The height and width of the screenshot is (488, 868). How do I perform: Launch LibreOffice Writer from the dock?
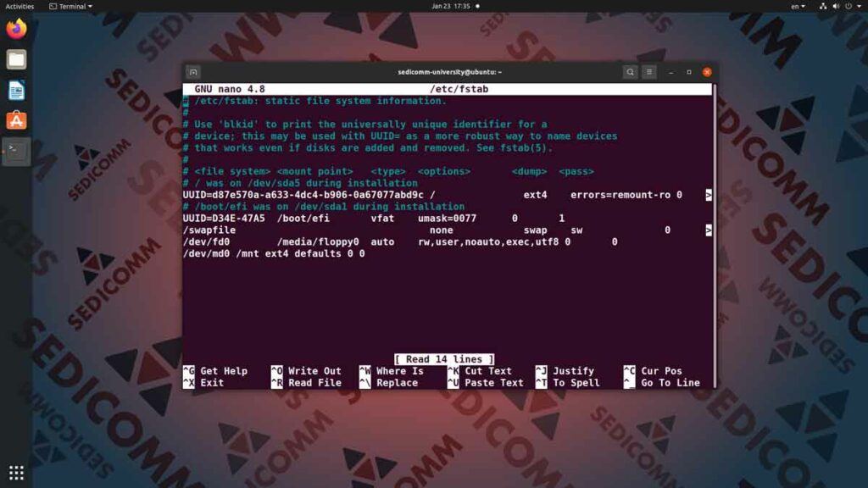click(x=16, y=90)
